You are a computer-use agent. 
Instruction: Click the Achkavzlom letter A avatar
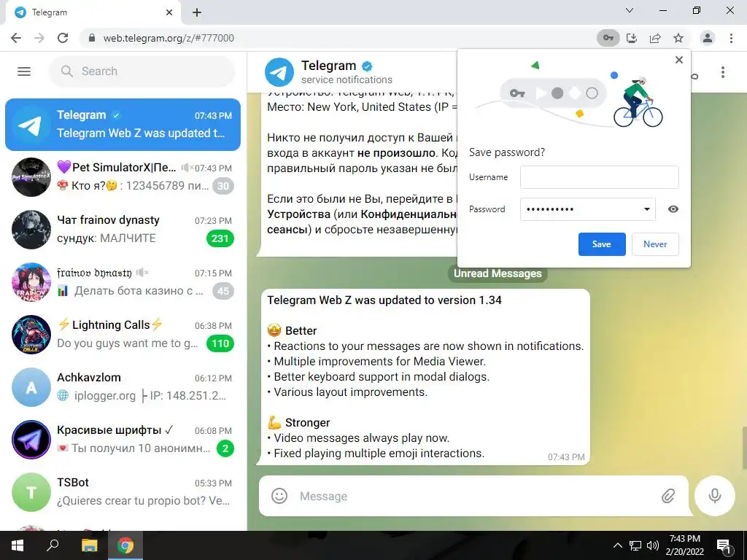point(31,387)
